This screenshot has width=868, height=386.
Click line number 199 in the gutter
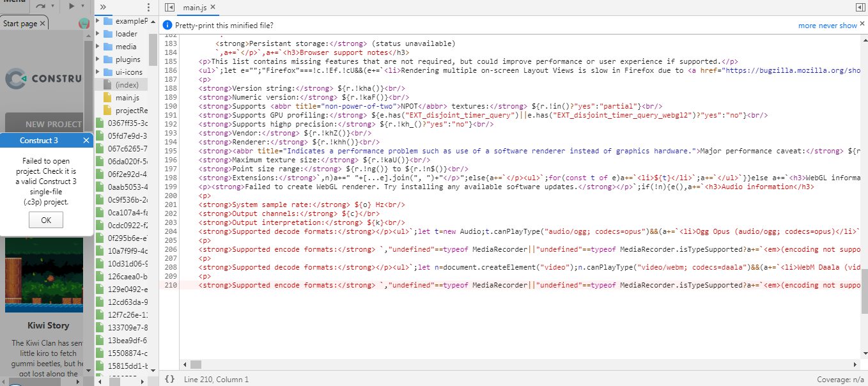pyautogui.click(x=171, y=187)
